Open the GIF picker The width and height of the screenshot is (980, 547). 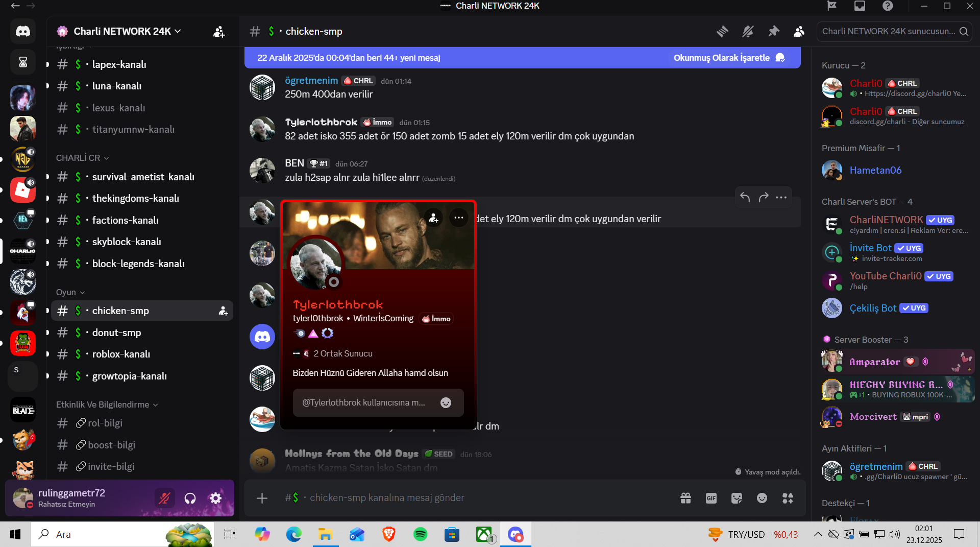711,498
